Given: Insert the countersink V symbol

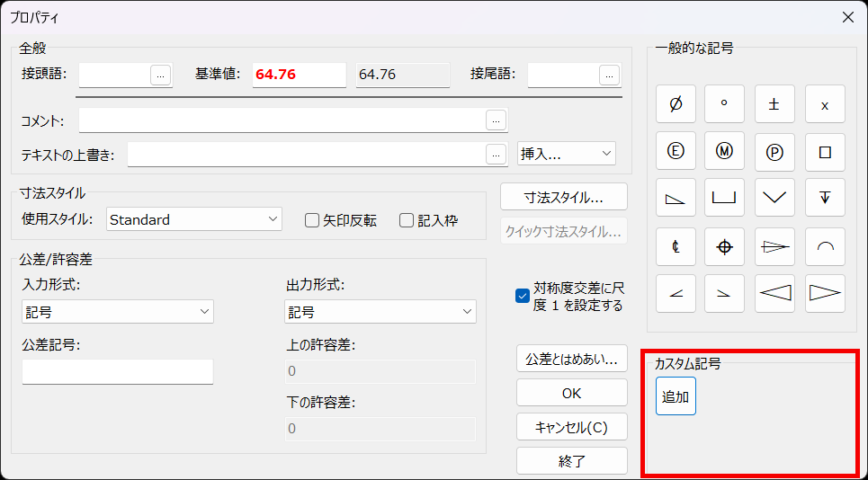Looking at the screenshot, I should pyautogui.click(x=774, y=198).
